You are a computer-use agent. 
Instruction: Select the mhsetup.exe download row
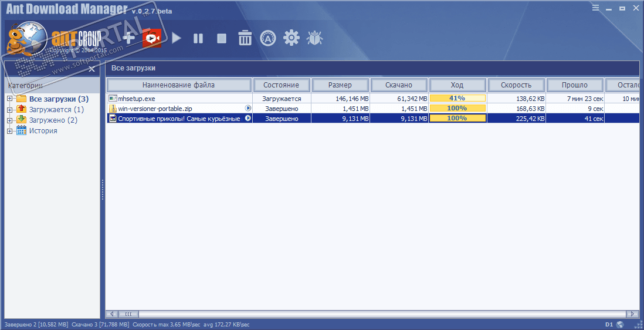point(372,99)
